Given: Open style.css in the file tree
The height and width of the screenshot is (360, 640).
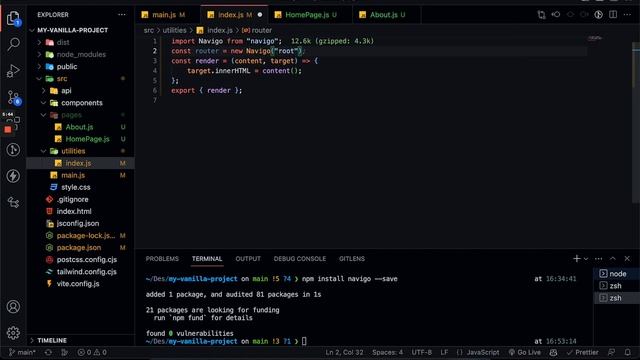Looking at the screenshot, I should point(76,187).
